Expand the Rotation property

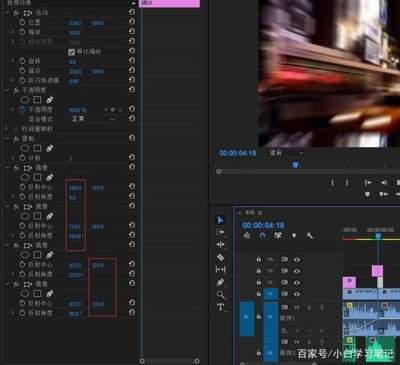pyautogui.click(x=13, y=61)
